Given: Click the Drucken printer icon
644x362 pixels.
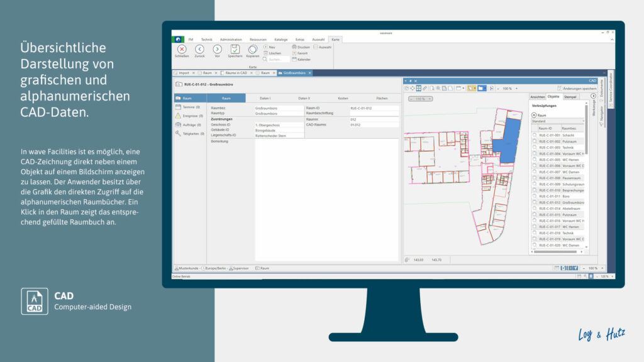Looking at the screenshot, I should click(x=294, y=47).
